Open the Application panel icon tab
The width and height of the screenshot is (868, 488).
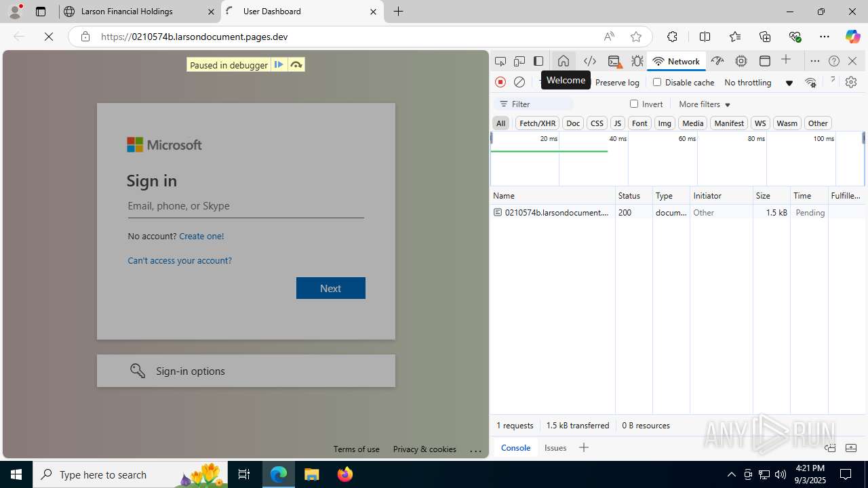pos(765,61)
